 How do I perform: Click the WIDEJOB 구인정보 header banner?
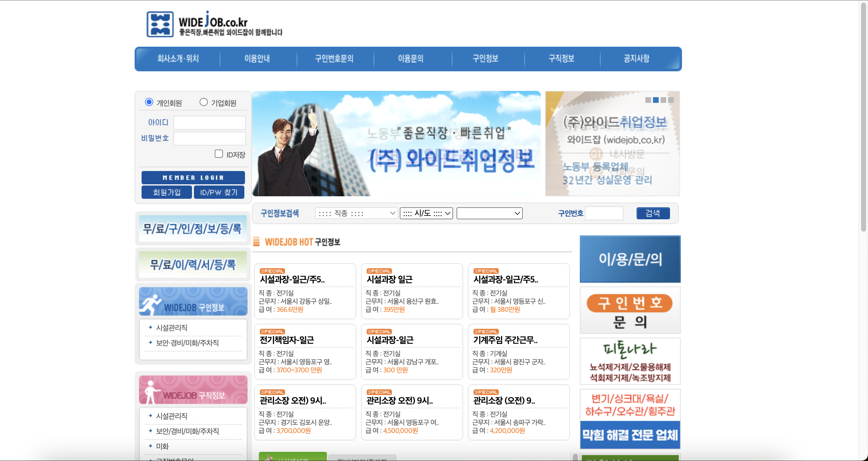click(x=193, y=301)
